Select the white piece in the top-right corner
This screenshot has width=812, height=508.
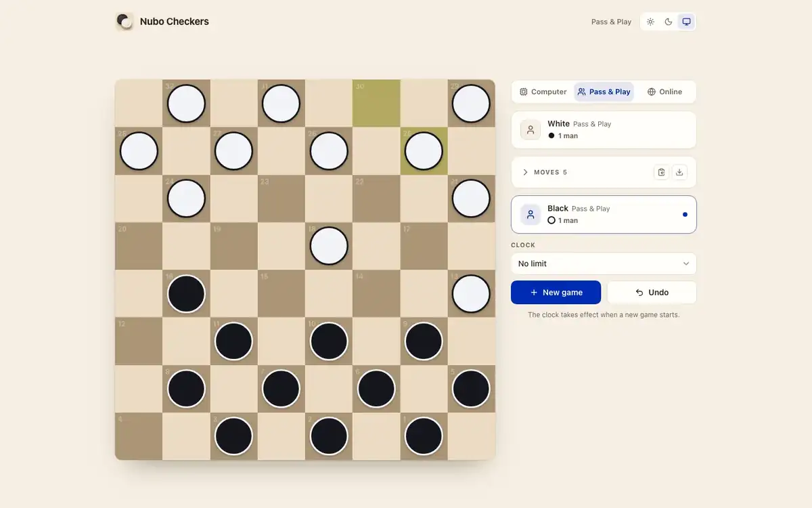471,104
